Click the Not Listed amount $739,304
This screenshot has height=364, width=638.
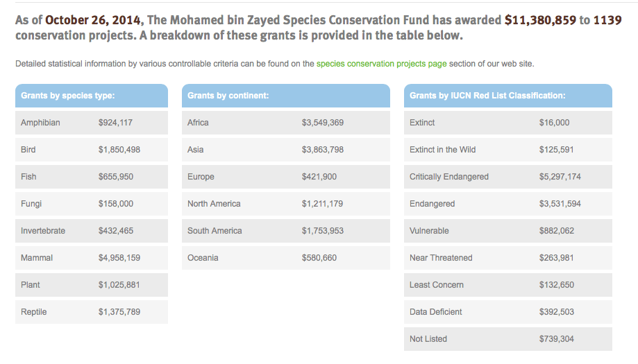coord(557,339)
